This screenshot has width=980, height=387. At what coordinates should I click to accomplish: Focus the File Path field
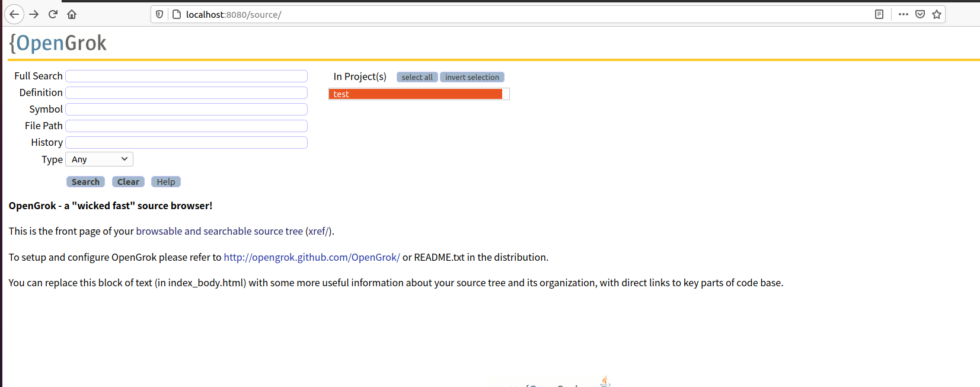[186, 126]
